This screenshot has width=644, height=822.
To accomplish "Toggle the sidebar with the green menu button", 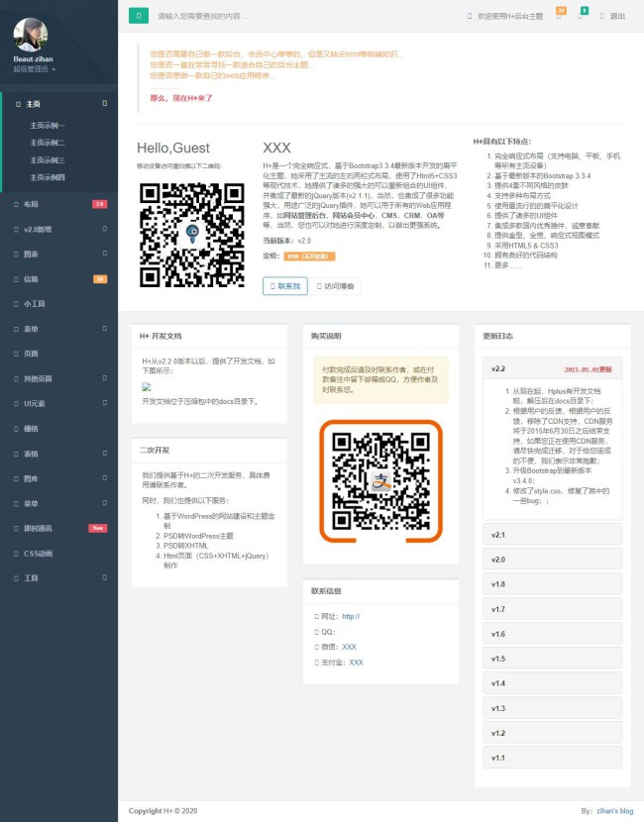I will pos(139,16).
